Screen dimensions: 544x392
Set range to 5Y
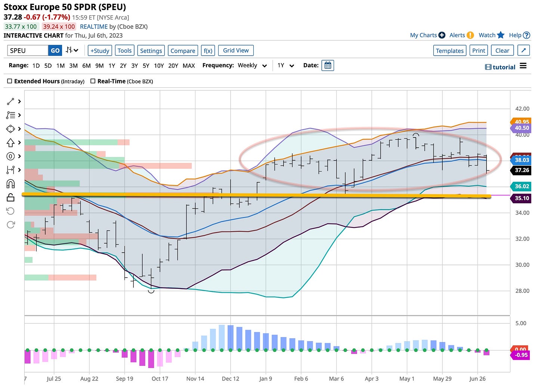point(146,65)
